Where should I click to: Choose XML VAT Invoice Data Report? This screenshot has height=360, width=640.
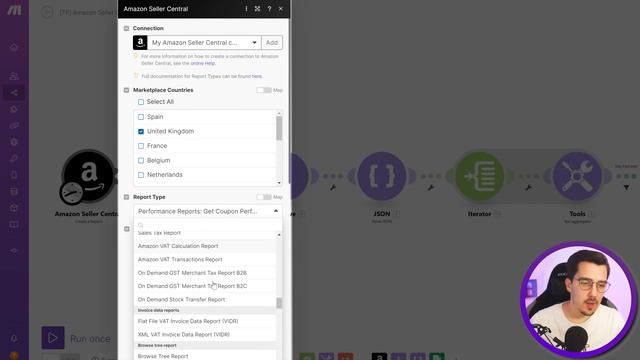click(x=205, y=335)
